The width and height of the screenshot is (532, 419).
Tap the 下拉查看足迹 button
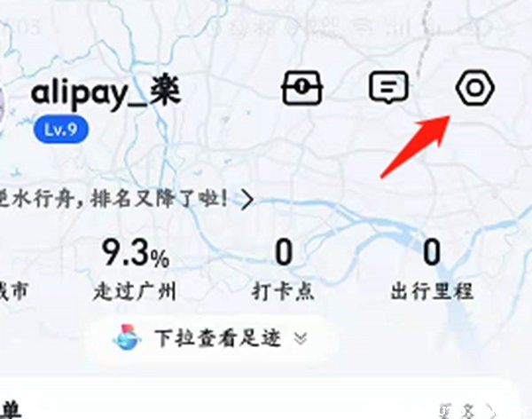tap(210, 338)
